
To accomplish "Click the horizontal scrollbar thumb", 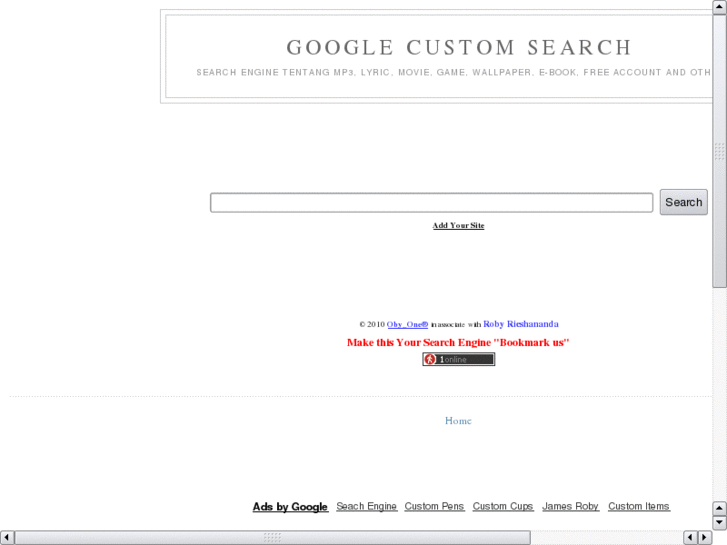I will [273, 538].
